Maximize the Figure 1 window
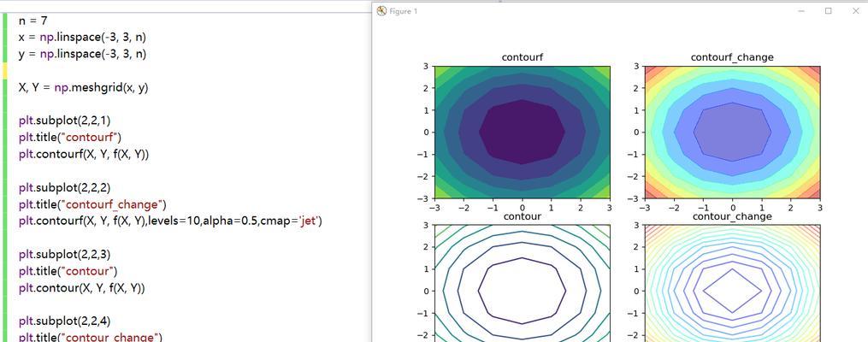The height and width of the screenshot is (342, 868). point(828,11)
